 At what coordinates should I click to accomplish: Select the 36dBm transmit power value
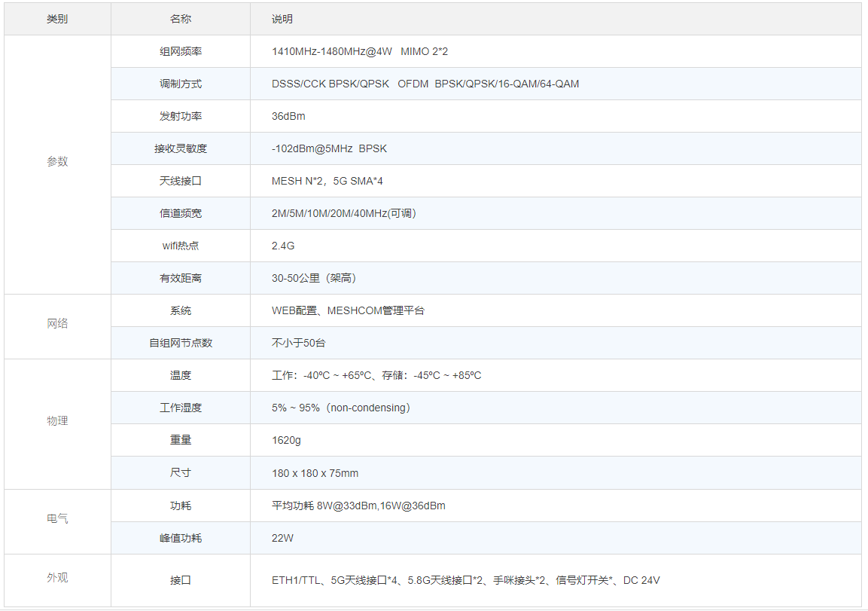tap(288, 117)
